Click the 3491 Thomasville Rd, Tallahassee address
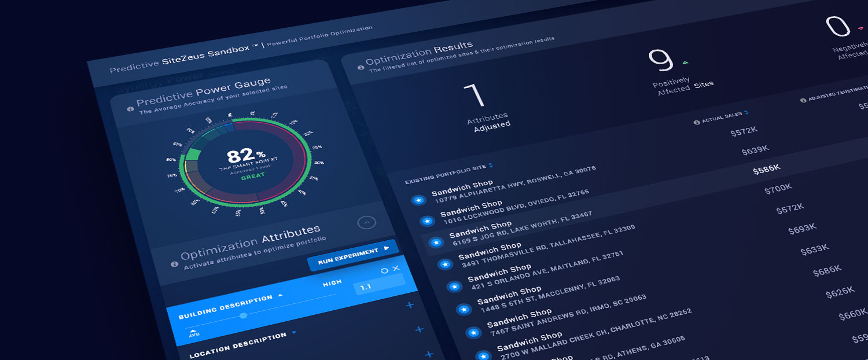Viewport: 868px width, 360px height. 548,246
